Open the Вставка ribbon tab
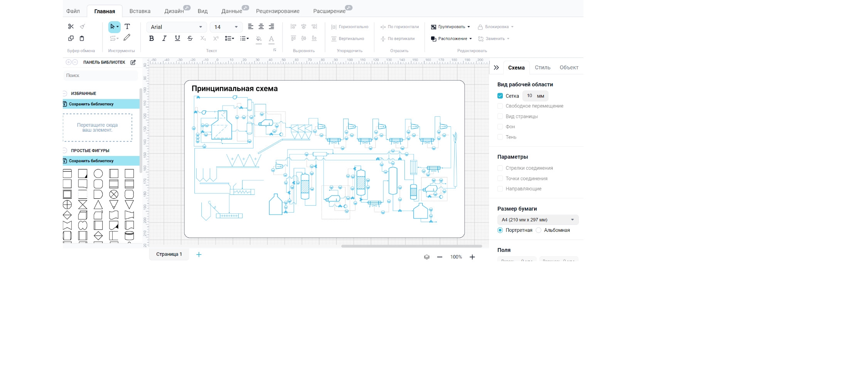This screenshot has height=389, width=868. pos(140,11)
